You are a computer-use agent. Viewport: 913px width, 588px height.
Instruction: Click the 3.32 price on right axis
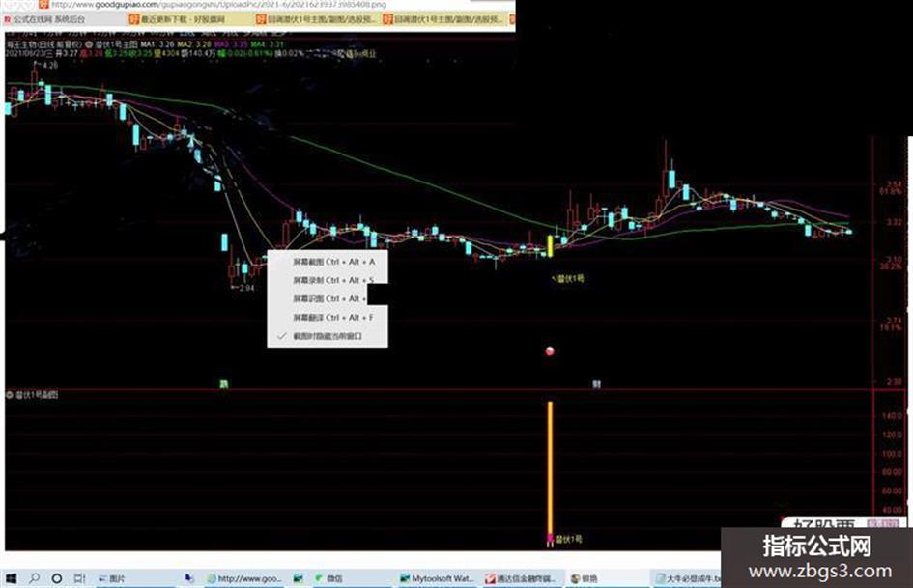[x=894, y=222]
